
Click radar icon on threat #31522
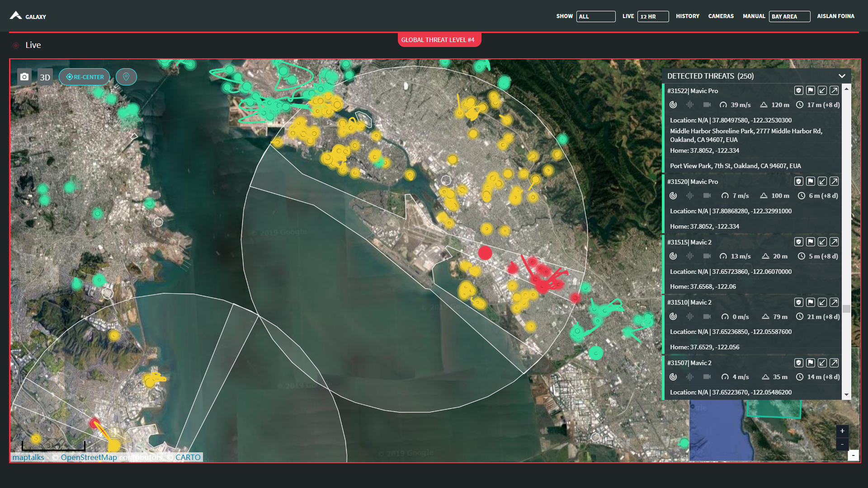(673, 104)
